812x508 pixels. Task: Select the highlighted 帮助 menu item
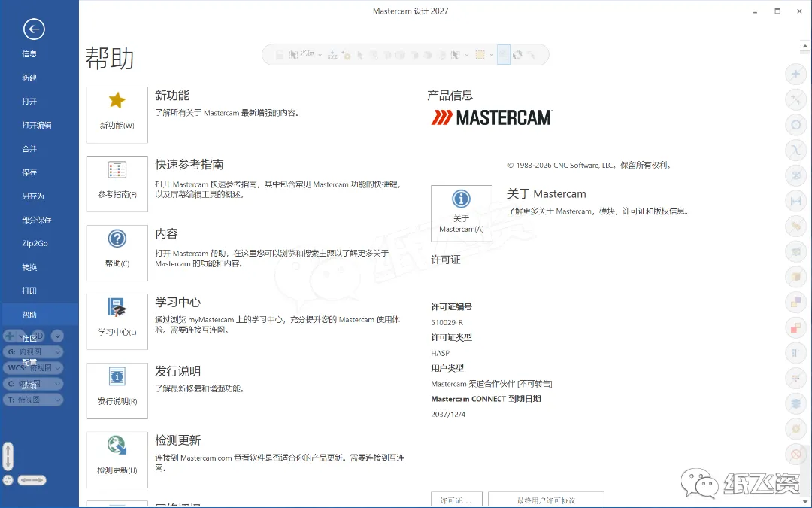pyautogui.click(x=39, y=315)
